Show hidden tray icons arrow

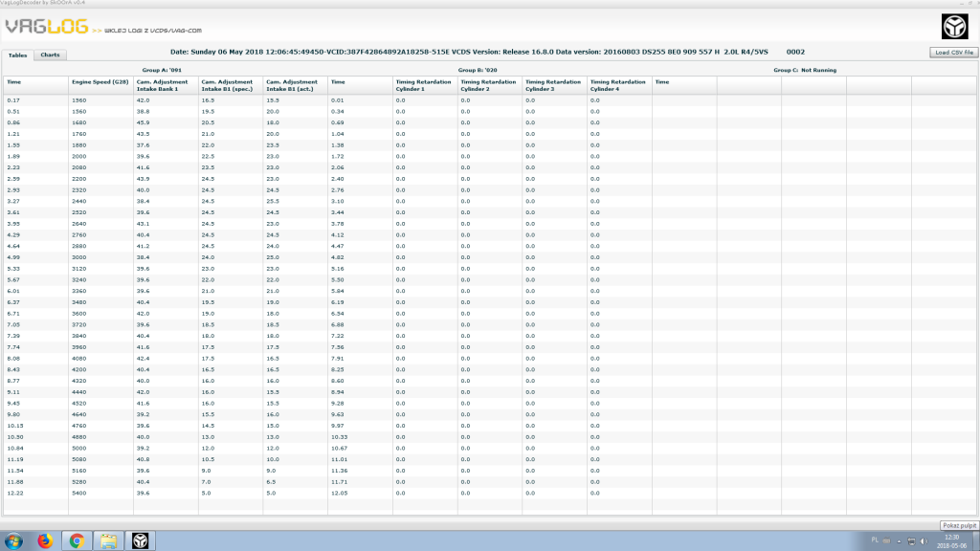point(899,541)
